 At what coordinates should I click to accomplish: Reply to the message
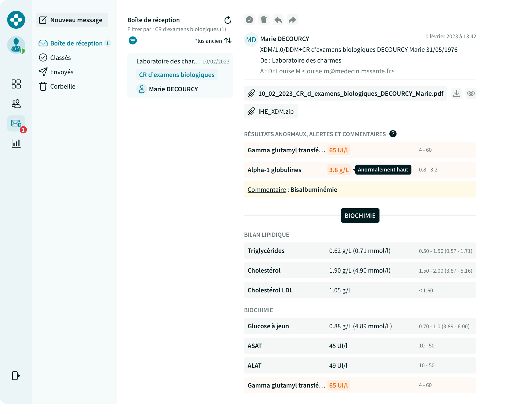[x=278, y=20]
